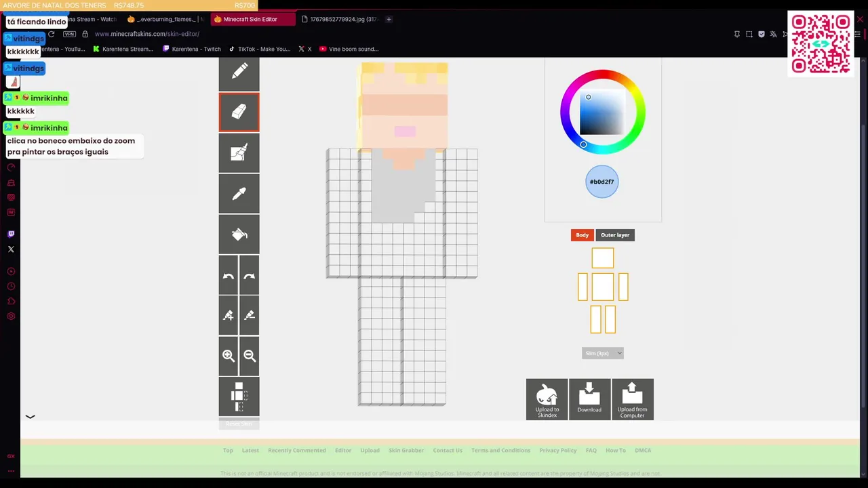The width and height of the screenshot is (868, 488).
Task: Click the mirror body parts figure icon
Action: click(x=239, y=396)
